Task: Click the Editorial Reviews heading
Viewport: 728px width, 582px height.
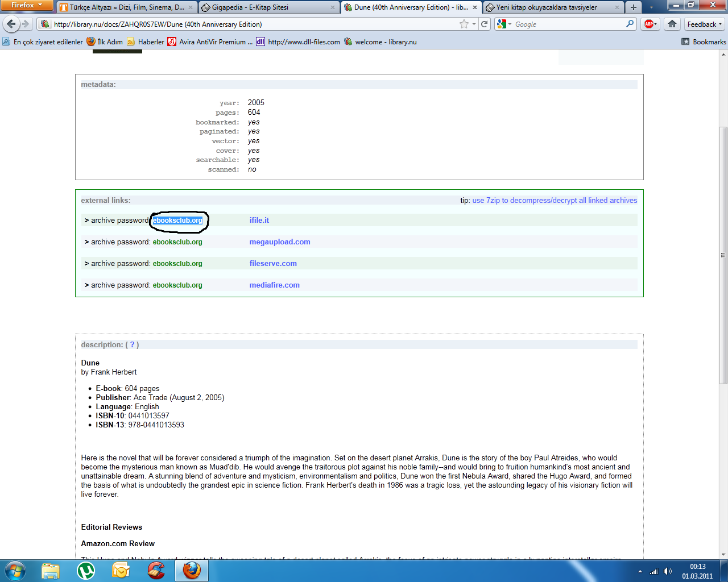Action: 111,527
